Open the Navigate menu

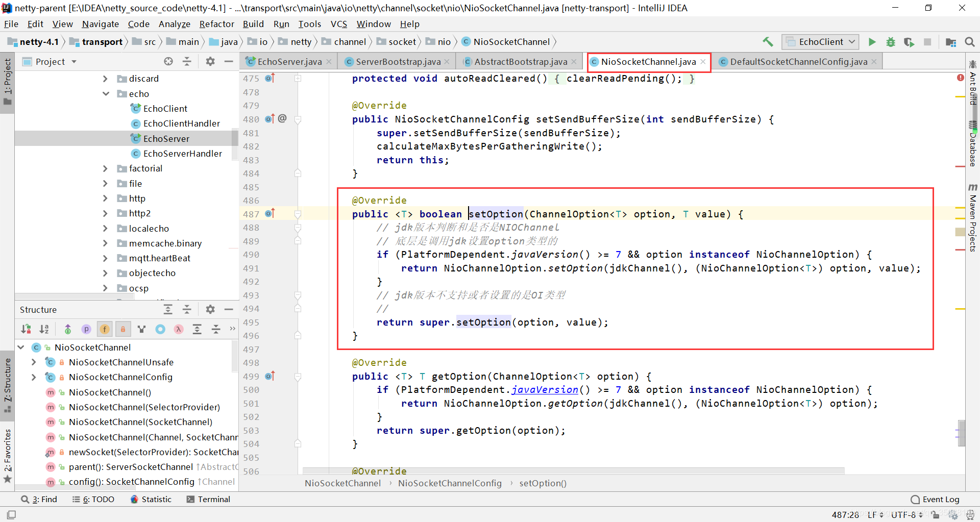tap(100, 24)
